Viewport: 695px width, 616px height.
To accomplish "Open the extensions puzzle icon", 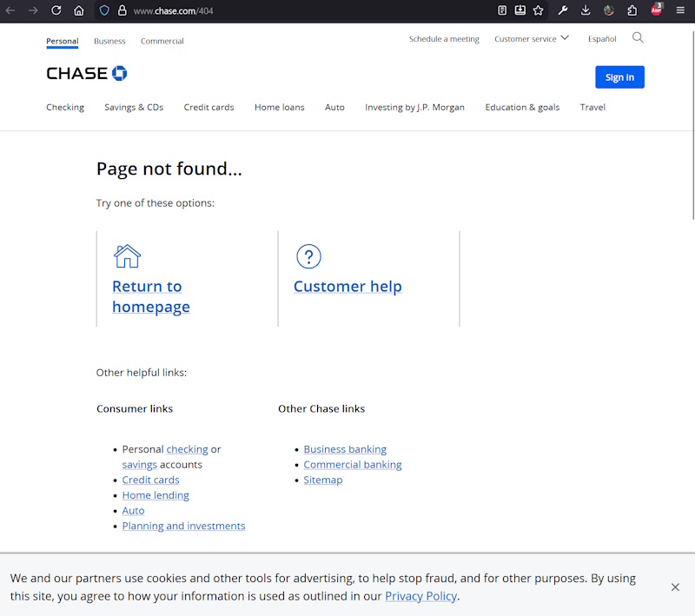I will pyautogui.click(x=632, y=10).
